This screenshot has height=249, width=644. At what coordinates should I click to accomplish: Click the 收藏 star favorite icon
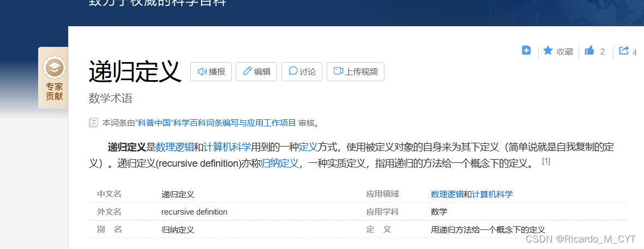[x=548, y=51]
